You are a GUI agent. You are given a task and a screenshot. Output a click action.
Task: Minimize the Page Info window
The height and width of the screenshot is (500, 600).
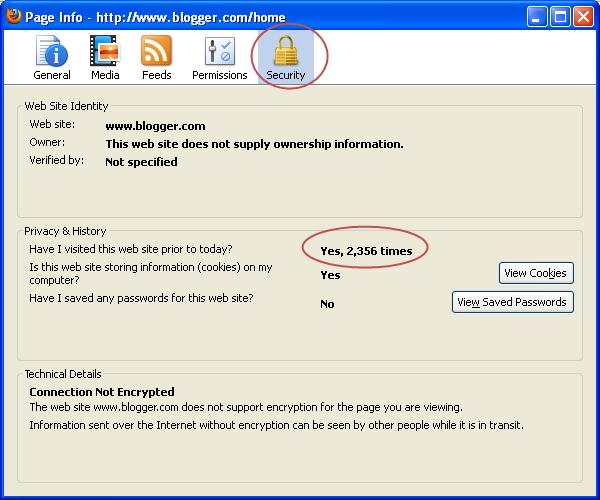pyautogui.click(x=536, y=17)
